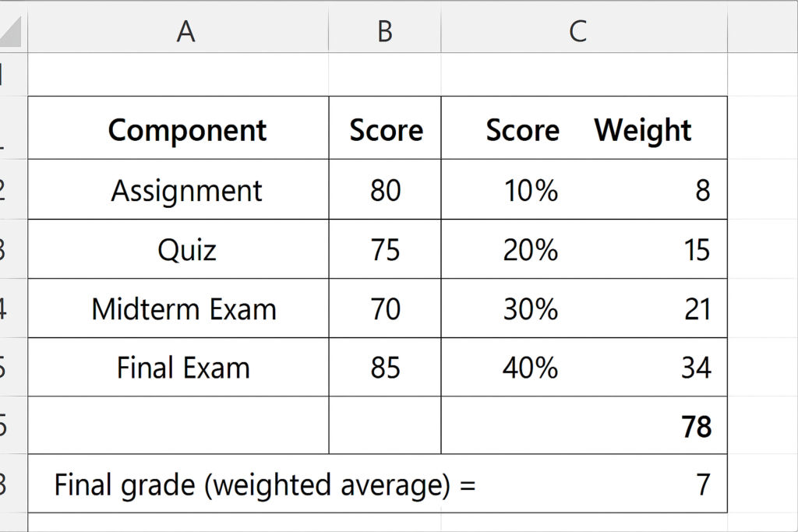The width and height of the screenshot is (798, 532).
Task: Click the select-all corner triangle
Action: (x=10, y=30)
